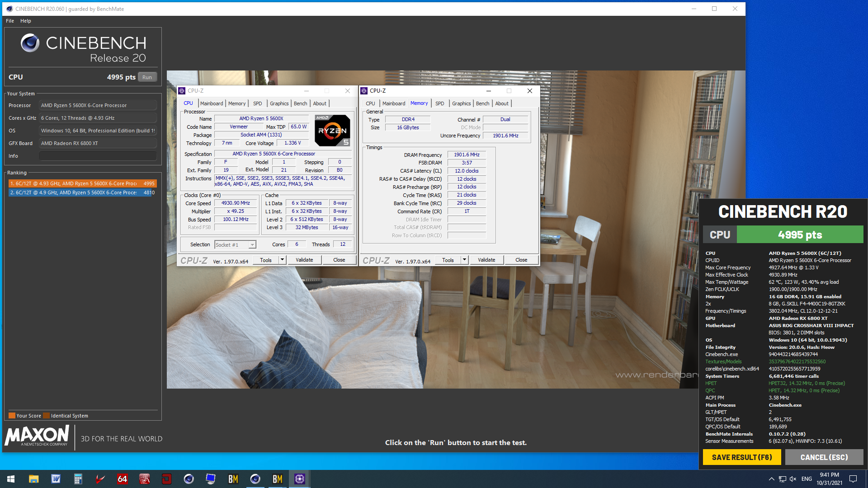The image size is (868, 488).
Task: Click the CAS# Latency value 12.0 clocks
Action: pyautogui.click(x=467, y=171)
